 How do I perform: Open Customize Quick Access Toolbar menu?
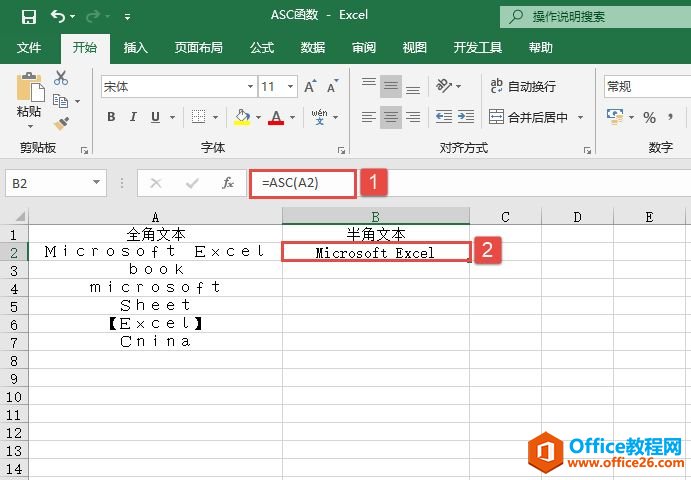pos(127,17)
